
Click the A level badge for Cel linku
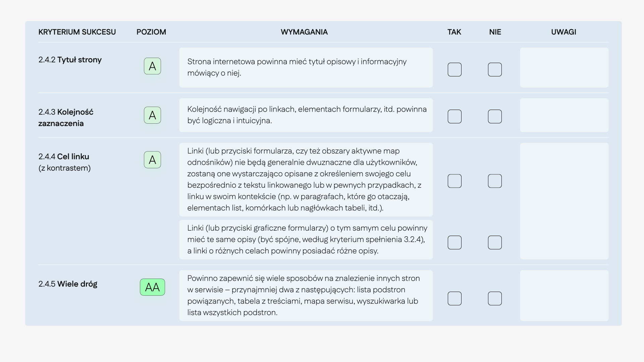click(x=152, y=160)
